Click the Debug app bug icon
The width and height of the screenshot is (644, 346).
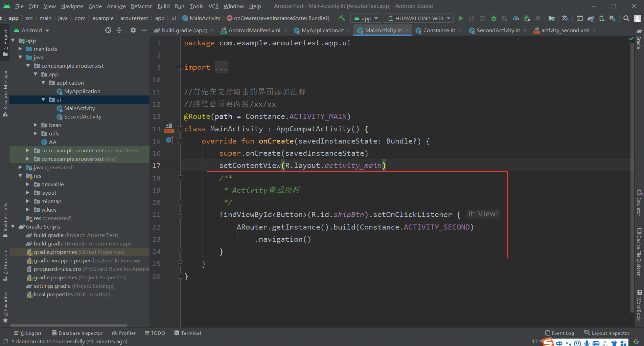[x=494, y=18]
